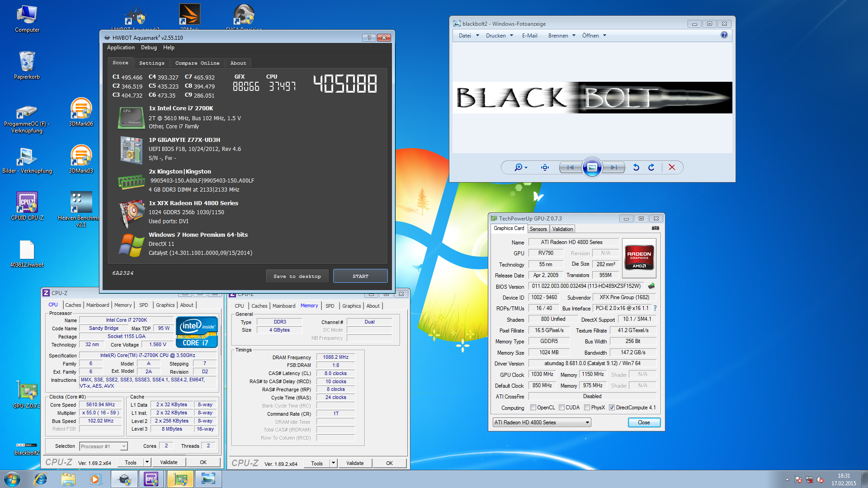Toggle OpenCL checkbox in GPU-Z
The height and width of the screenshot is (488, 868).
(x=533, y=408)
